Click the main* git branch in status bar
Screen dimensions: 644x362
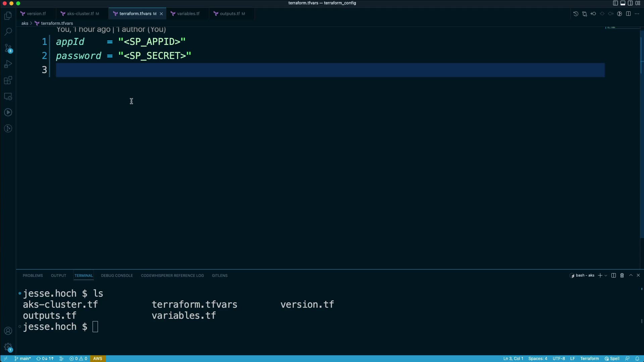point(23,359)
